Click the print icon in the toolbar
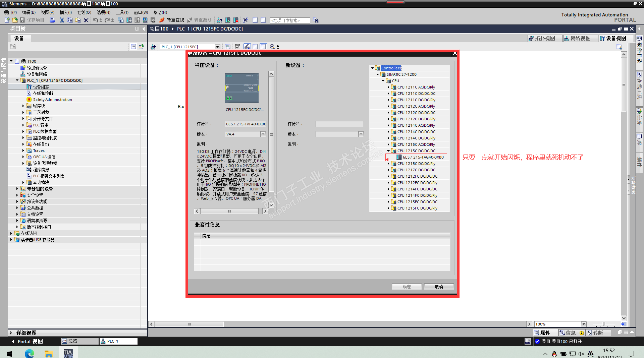This screenshot has height=358, width=644. click(x=52, y=20)
